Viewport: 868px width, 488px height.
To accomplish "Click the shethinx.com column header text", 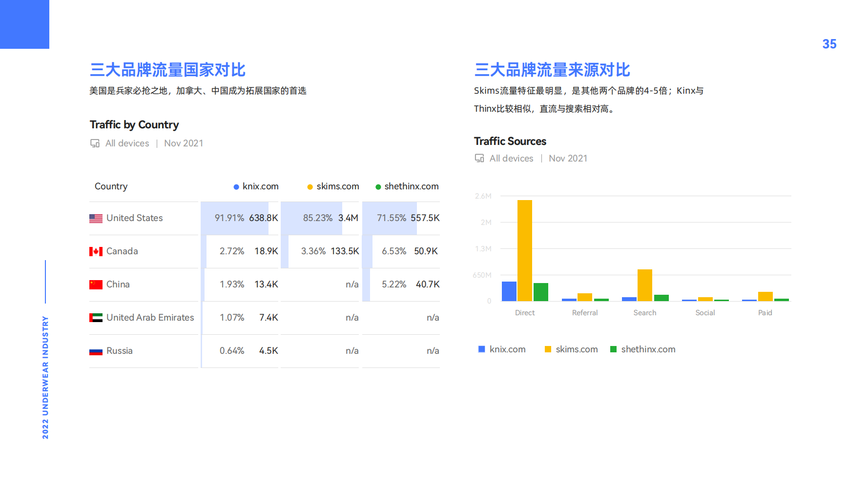I will (412, 186).
